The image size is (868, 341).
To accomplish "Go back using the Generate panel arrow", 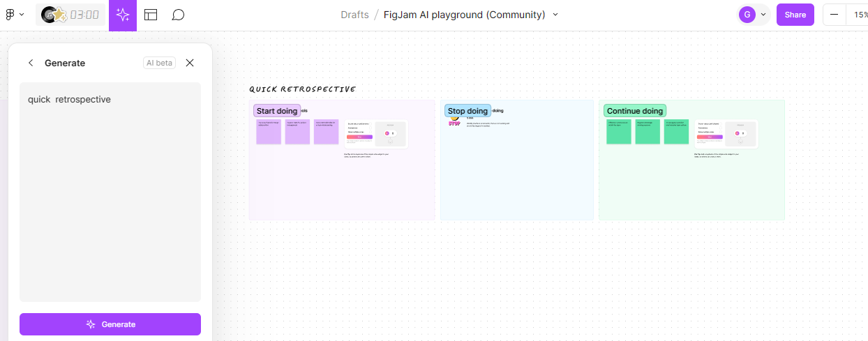I will tap(31, 63).
